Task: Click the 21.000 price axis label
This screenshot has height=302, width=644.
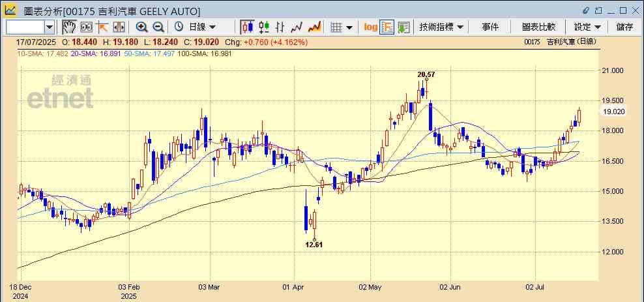Action: [x=613, y=70]
